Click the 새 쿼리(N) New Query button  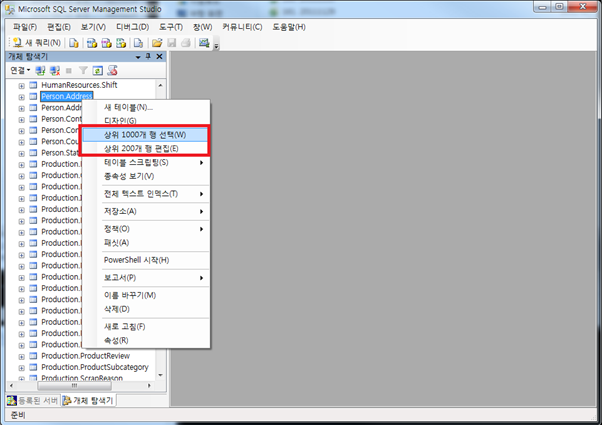click(x=36, y=43)
